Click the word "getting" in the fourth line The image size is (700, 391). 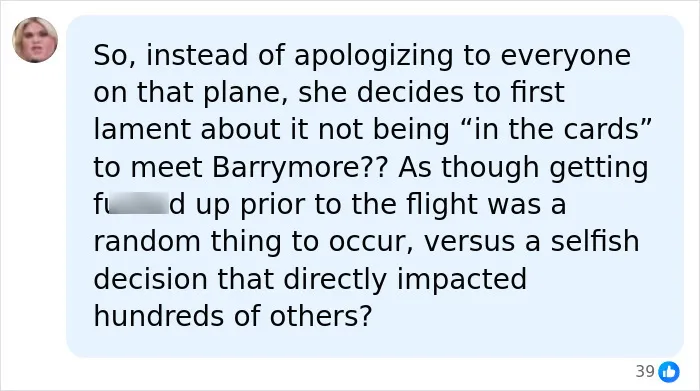599,169
